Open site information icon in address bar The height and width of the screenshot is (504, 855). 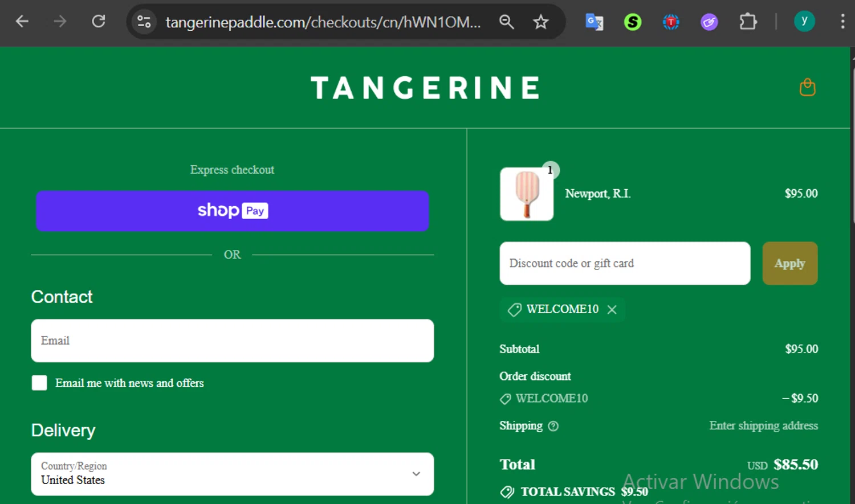(x=144, y=22)
